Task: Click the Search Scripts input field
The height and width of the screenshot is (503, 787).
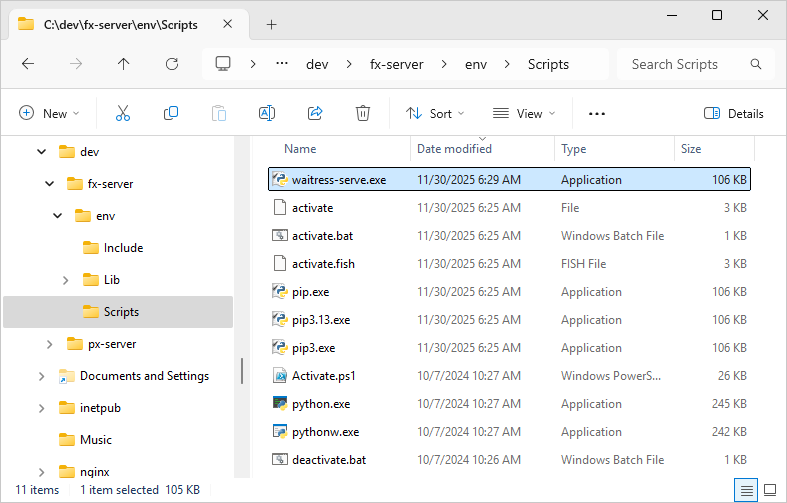Action: [x=685, y=64]
